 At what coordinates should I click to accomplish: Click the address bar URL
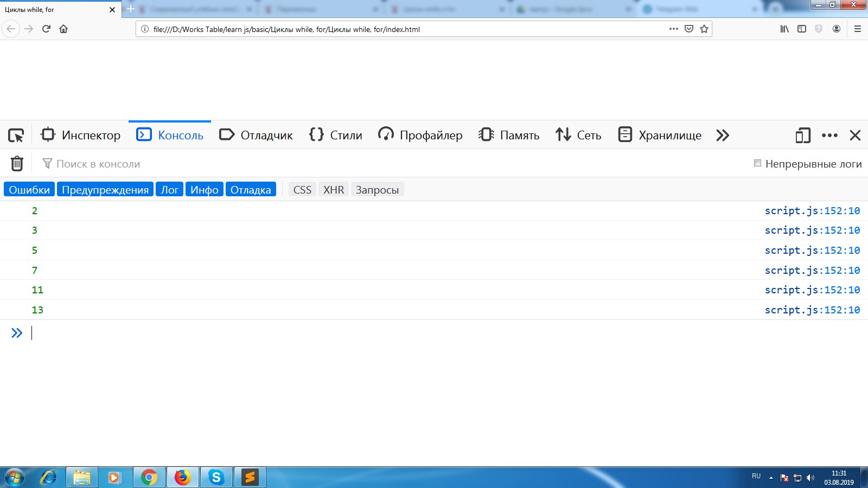(x=286, y=29)
